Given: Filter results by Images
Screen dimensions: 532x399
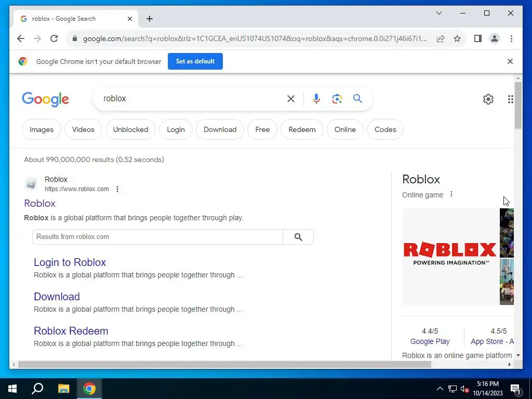Looking at the screenshot, I should click(42, 129).
